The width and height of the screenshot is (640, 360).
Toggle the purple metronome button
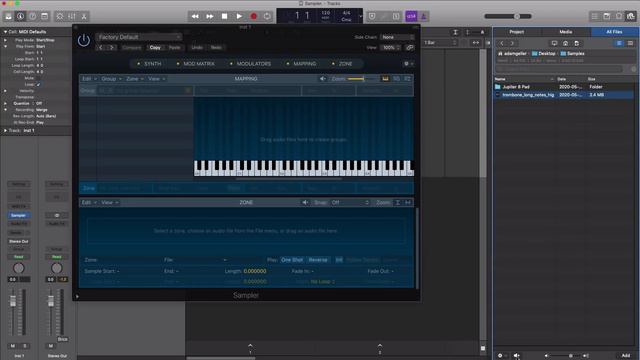tap(423, 16)
